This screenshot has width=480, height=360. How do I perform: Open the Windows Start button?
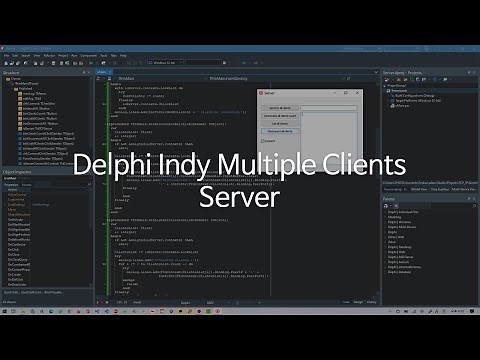tap(5, 311)
